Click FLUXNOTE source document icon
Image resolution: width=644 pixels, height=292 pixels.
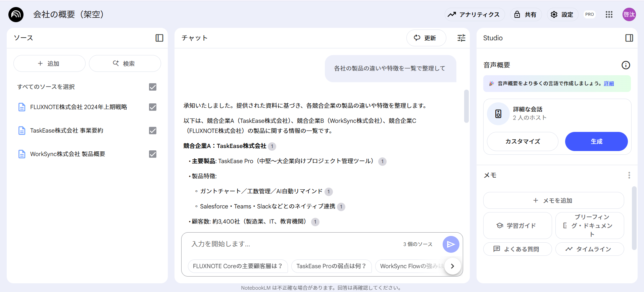point(22,107)
